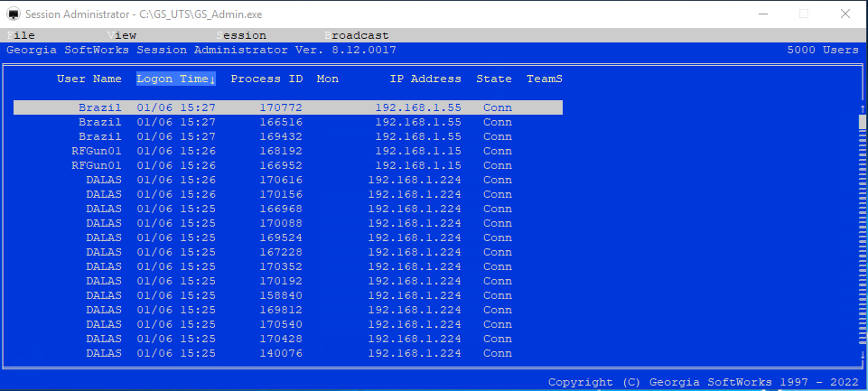Close the Session Administrator window
Image resolution: width=868 pixels, height=391 pixels.
coord(845,14)
